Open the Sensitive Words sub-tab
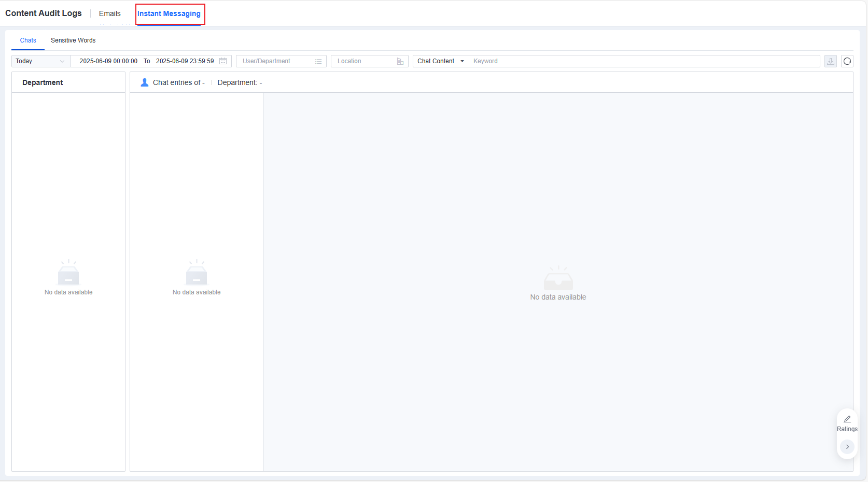This screenshot has width=868, height=482. click(73, 40)
